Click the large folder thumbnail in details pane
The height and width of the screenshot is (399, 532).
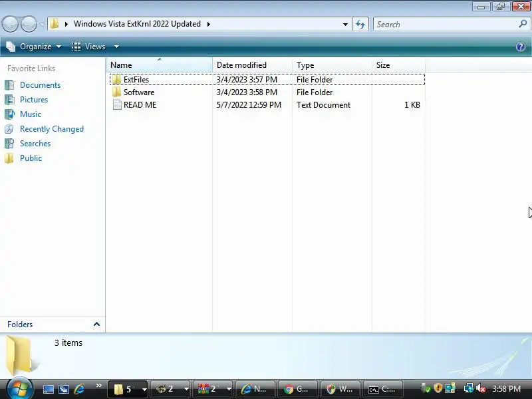[21, 355]
